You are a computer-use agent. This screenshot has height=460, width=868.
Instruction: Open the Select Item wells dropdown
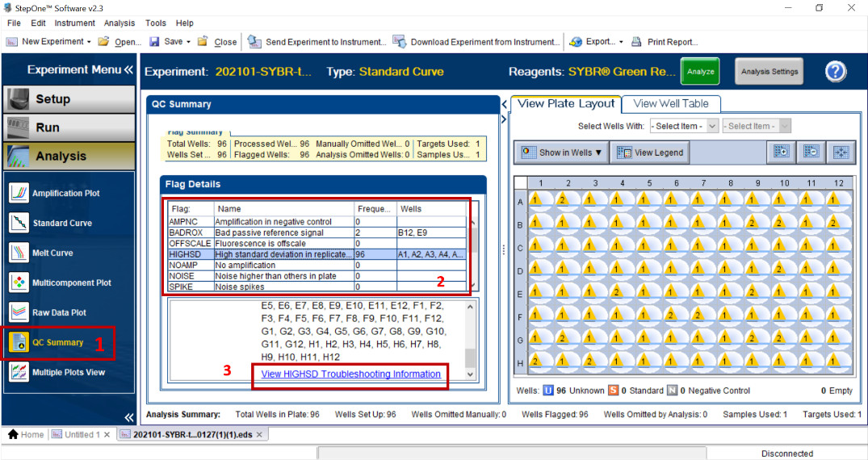[684, 126]
